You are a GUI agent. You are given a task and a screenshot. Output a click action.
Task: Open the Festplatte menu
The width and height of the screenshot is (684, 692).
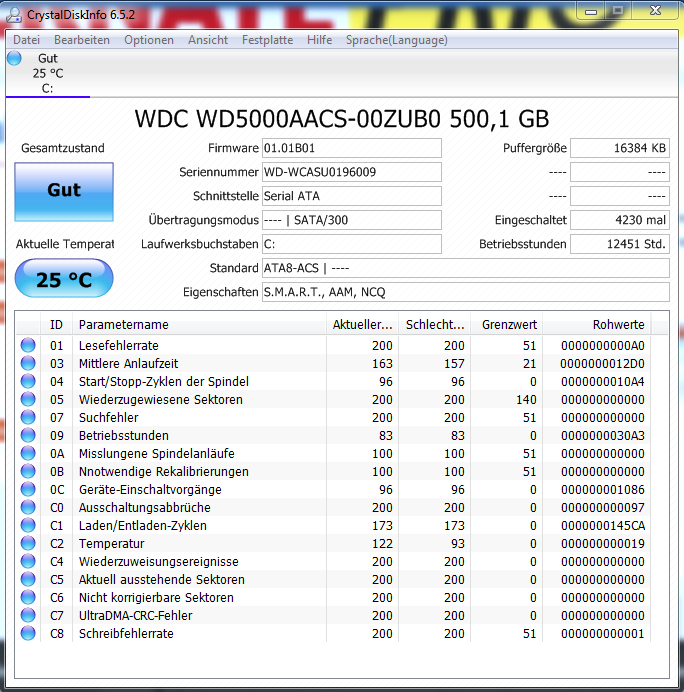click(x=267, y=40)
